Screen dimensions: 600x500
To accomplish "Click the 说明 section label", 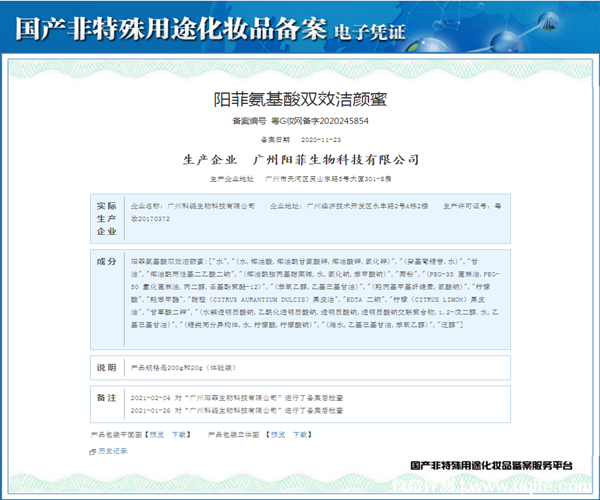I will point(106,368).
